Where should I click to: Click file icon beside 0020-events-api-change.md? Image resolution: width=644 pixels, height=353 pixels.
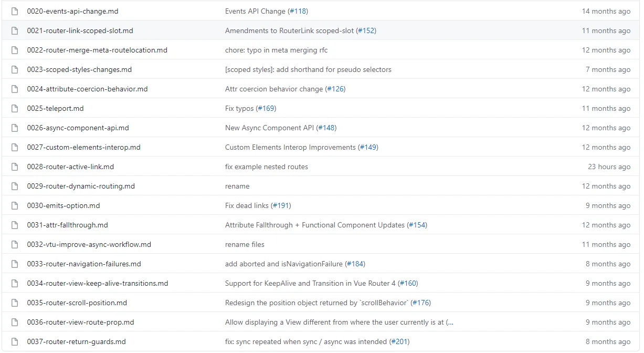click(x=15, y=11)
